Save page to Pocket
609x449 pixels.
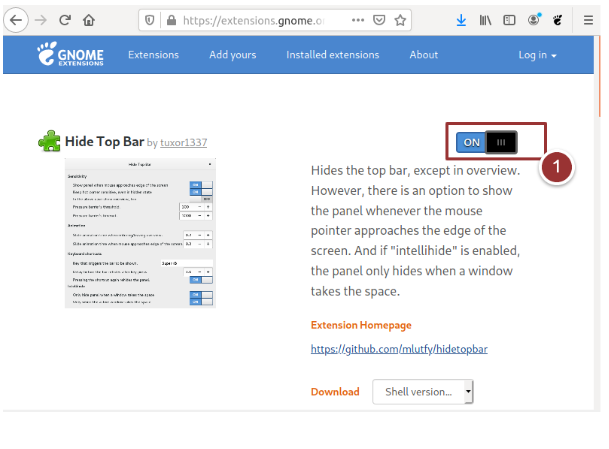point(379,20)
